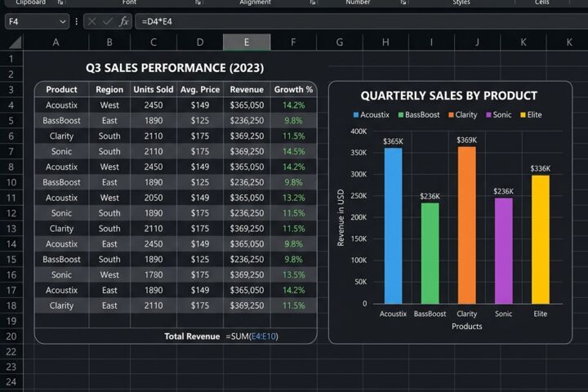588x392 pixels.
Task: Click the Region table header cell
Action: [x=109, y=90]
